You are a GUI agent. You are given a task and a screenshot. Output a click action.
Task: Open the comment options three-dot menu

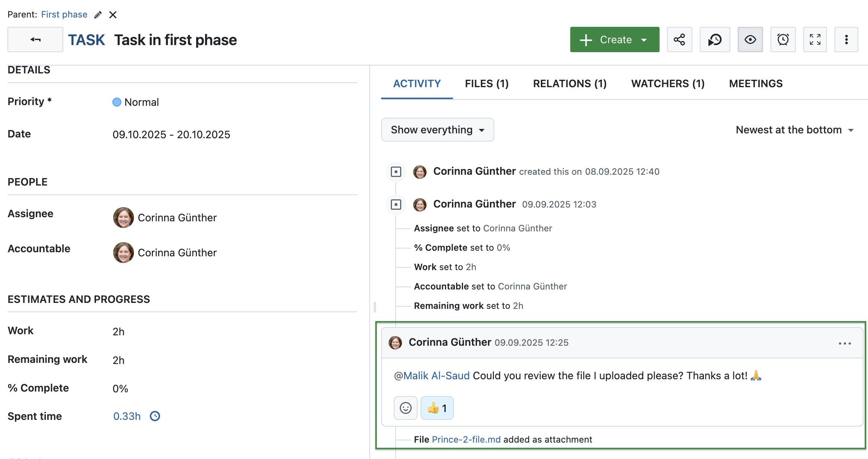pos(844,343)
